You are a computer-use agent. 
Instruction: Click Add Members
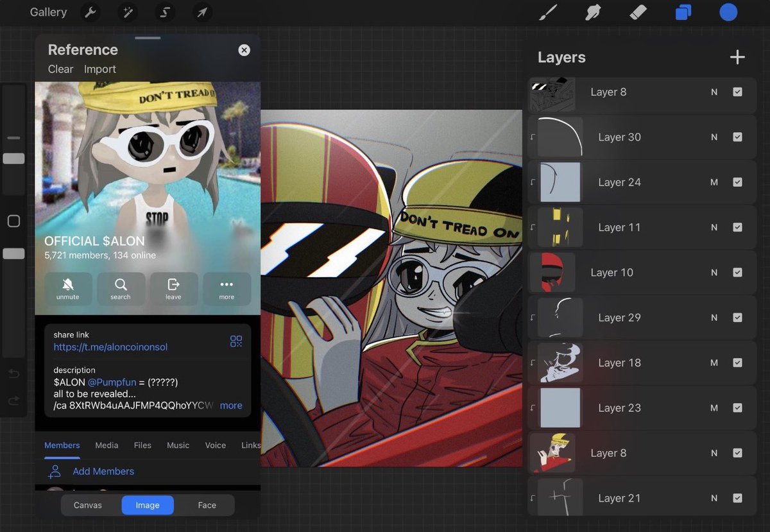point(103,471)
